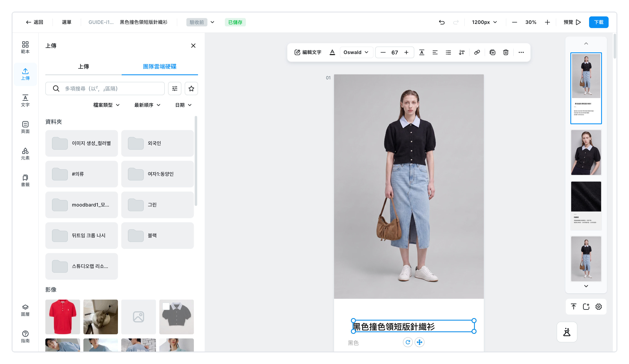
Task: Click the 編輯文字 edit text button
Action: [308, 52]
